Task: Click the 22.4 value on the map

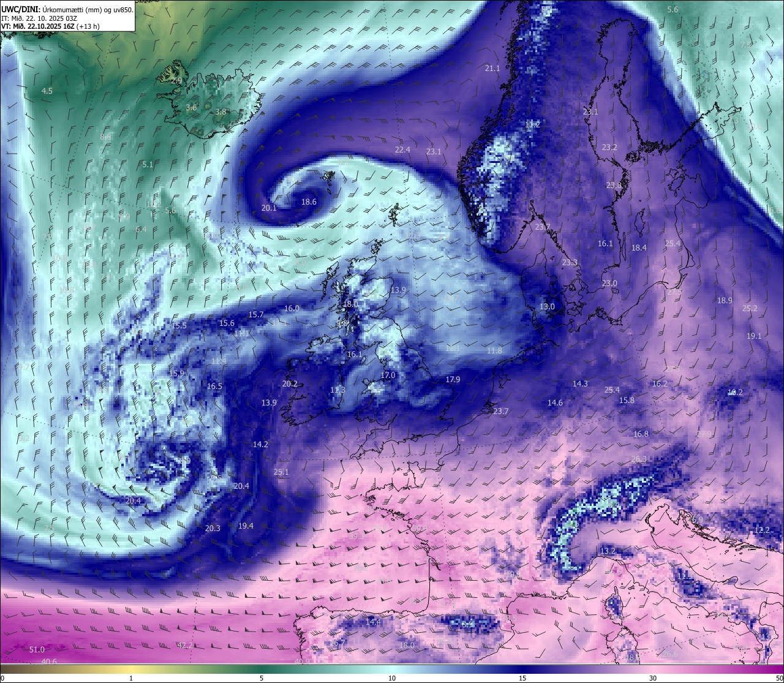Action: [x=402, y=149]
